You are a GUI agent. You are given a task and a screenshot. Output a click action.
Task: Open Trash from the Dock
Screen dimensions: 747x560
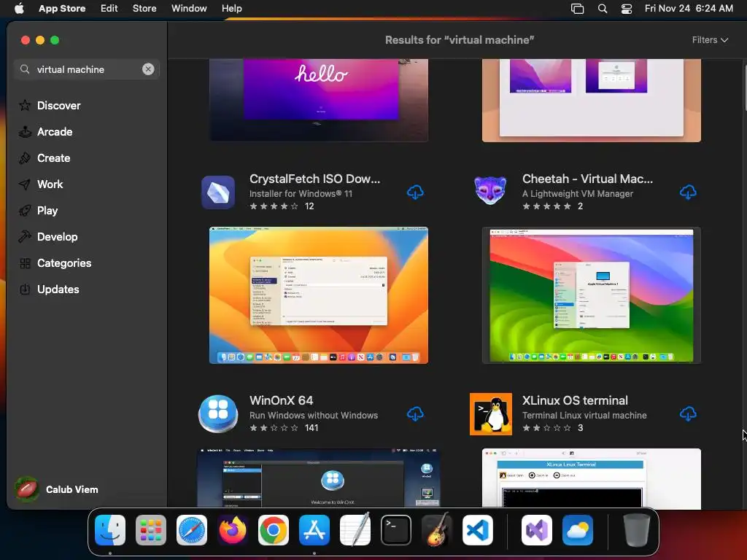636,530
